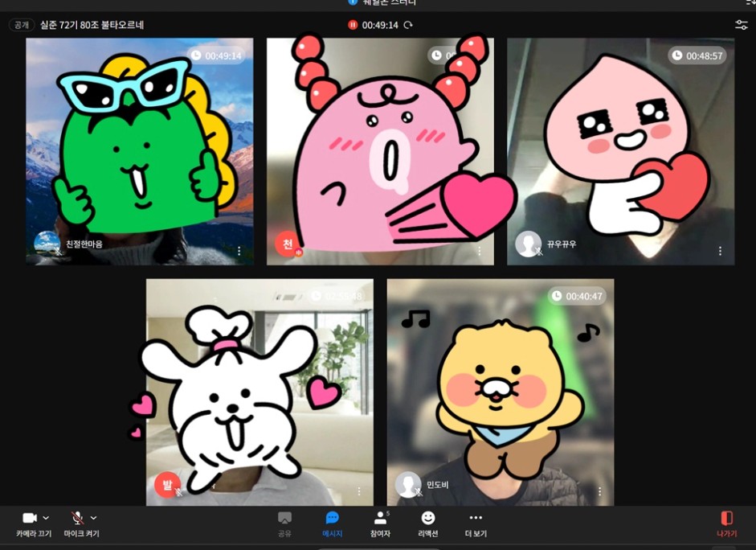756x550 pixels.
Task: Select the white puppy character video tile
Action: coord(259,392)
